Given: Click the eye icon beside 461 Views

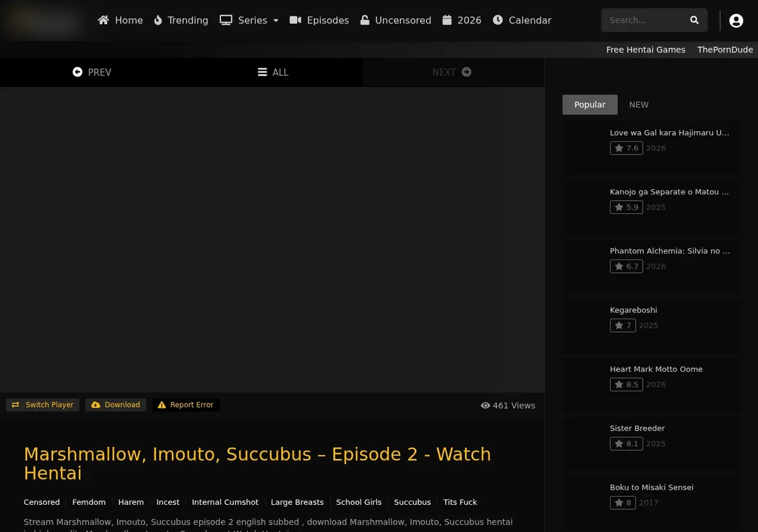Looking at the screenshot, I should (485, 405).
